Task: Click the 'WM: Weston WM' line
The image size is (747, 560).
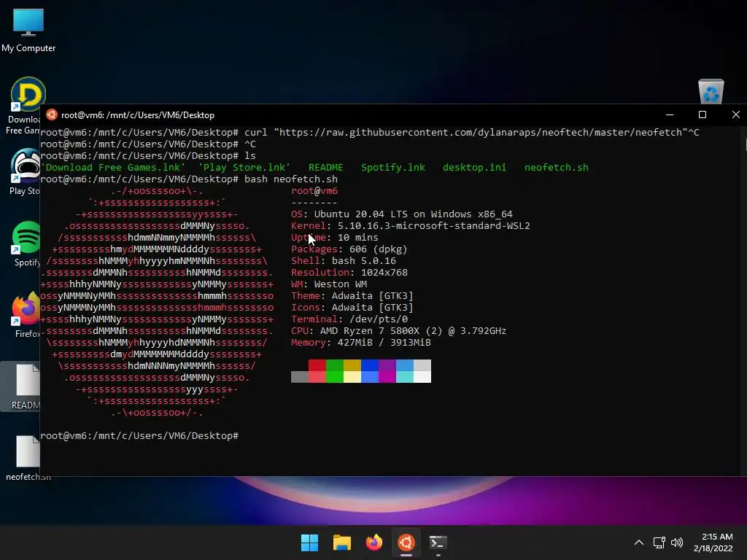Action: 329,284
